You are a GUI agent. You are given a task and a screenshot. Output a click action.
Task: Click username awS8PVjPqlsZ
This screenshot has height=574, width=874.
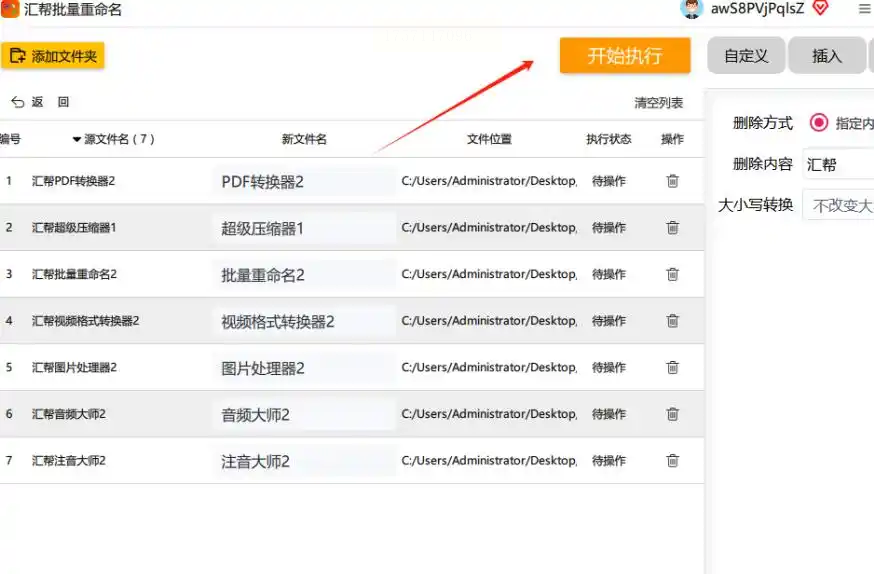tap(758, 8)
